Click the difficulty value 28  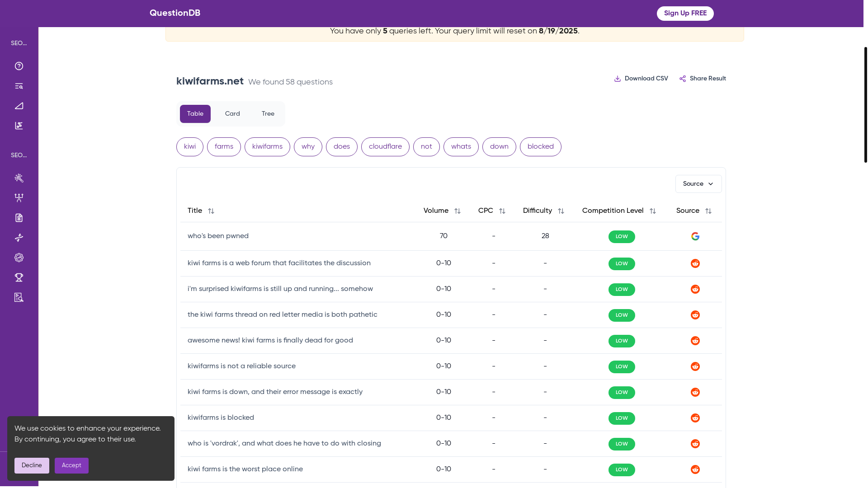(545, 236)
